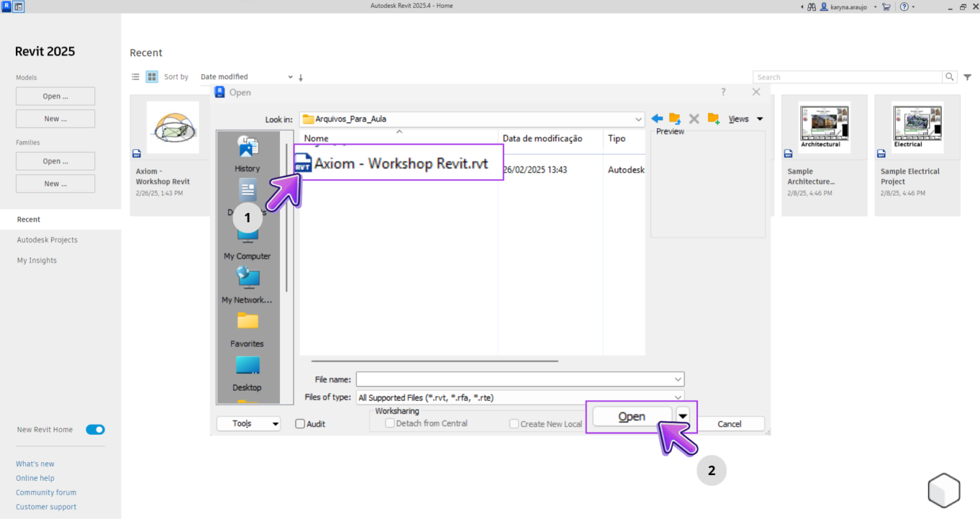Cancel the Open dialog
Image resolution: width=980 pixels, height=519 pixels.
pos(729,424)
